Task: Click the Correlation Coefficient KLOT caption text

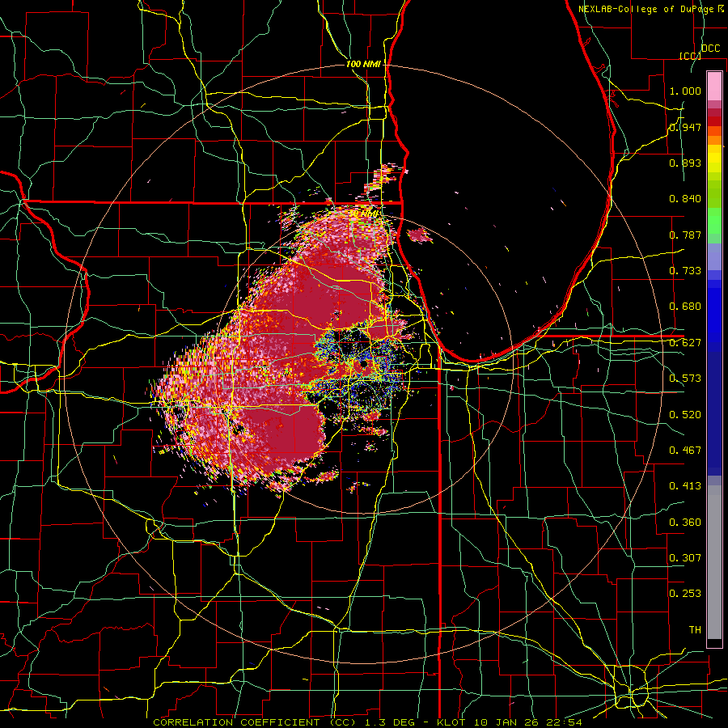Action: [x=367, y=722]
